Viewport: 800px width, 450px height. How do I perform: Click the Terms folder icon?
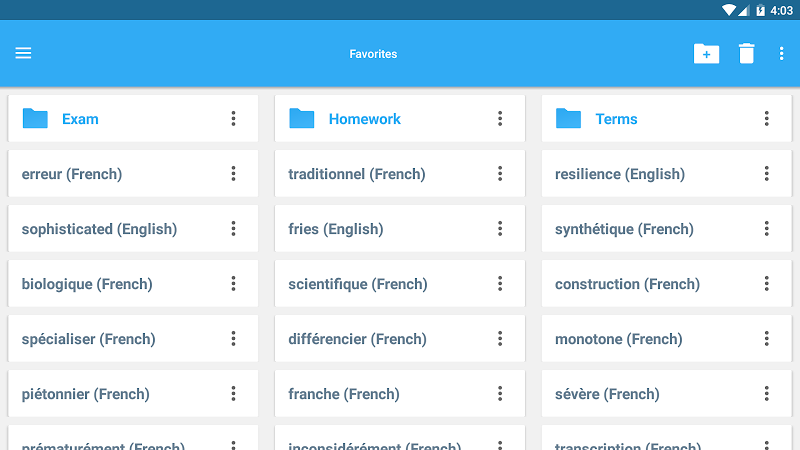[x=568, y=119]
